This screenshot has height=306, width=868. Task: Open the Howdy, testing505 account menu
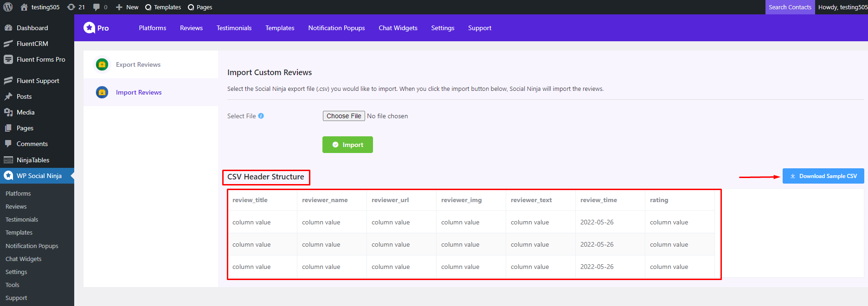(x=842, y=7)
